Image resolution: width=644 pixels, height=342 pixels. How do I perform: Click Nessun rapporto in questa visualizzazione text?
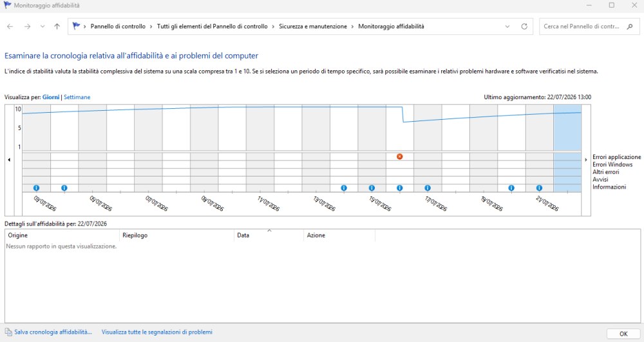click(61, 246)
